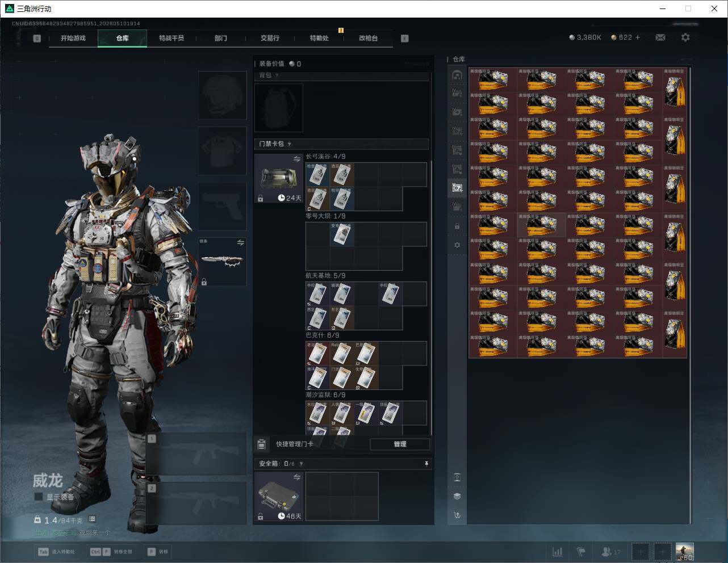Select the highlighted coffee item in warehouse

tap(541, 225)
